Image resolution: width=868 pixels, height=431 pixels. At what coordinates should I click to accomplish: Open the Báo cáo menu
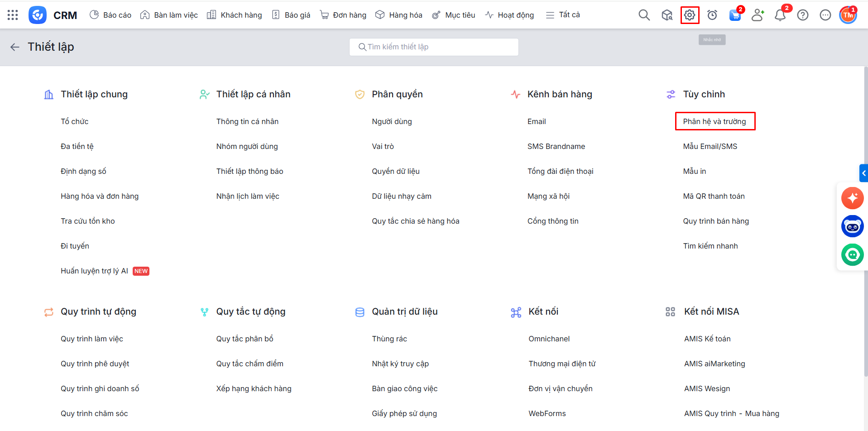click(x=110, y=15)
